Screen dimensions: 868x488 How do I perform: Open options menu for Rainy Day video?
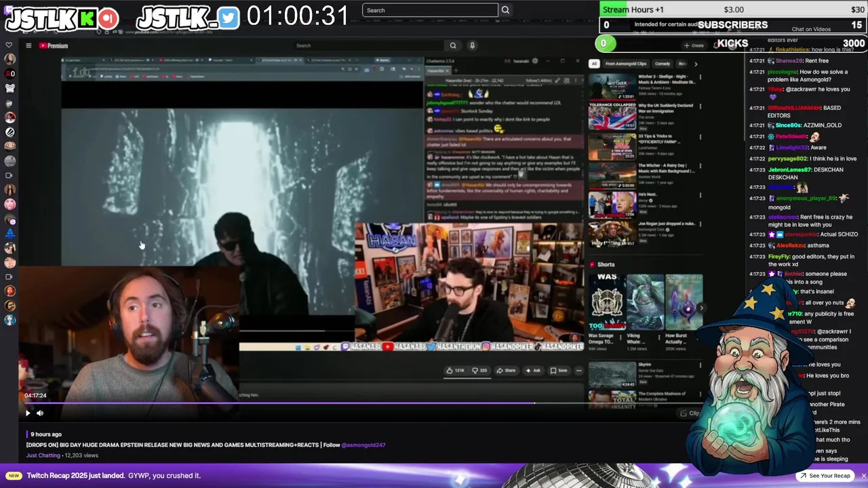tap(700, 167)
